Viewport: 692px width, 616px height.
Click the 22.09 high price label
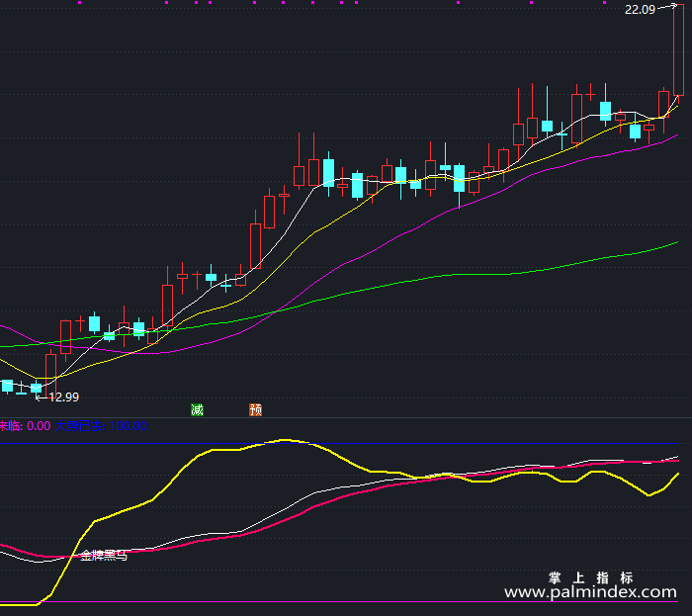click(640, 10)
